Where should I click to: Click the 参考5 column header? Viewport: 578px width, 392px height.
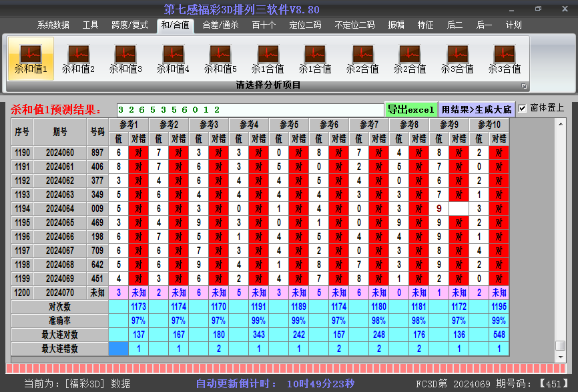[x=289, y=125]
